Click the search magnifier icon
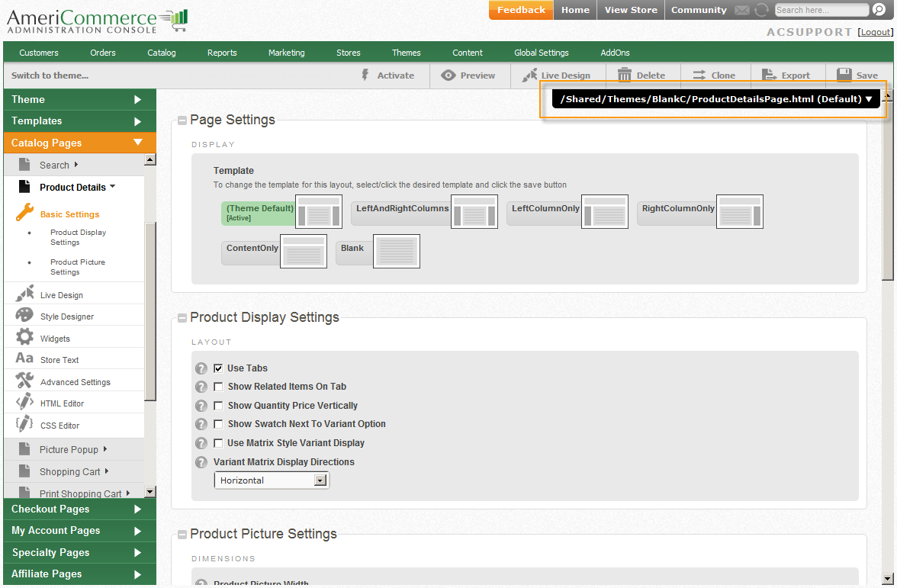Image resolution: width=897 pixels, height=588 pixels. coord(879,10)
